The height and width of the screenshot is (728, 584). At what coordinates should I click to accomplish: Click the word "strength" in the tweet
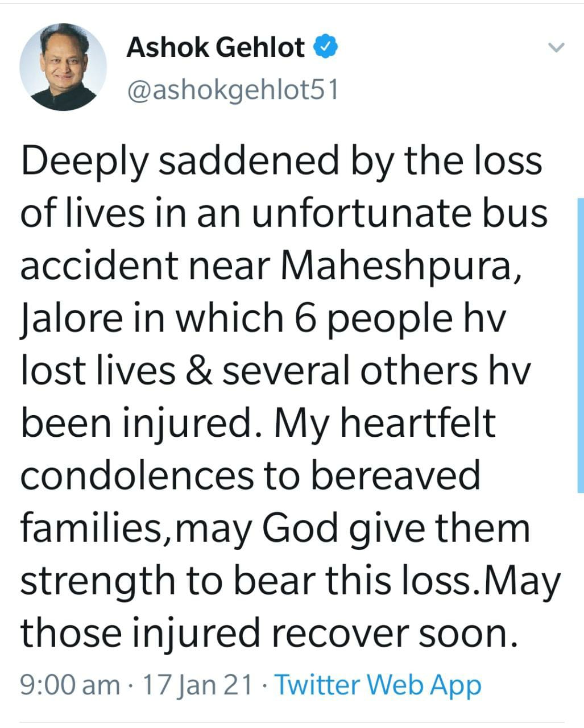98,580
